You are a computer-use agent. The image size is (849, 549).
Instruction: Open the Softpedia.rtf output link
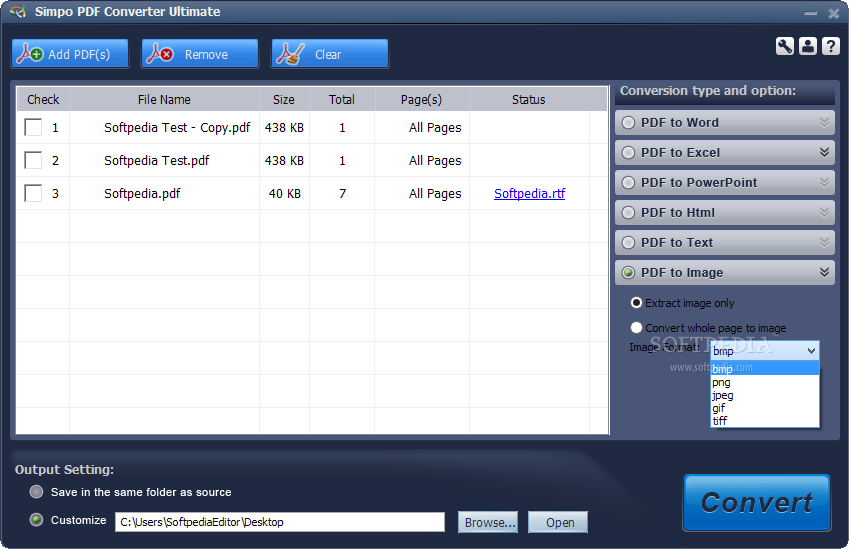tap(529, 193)
